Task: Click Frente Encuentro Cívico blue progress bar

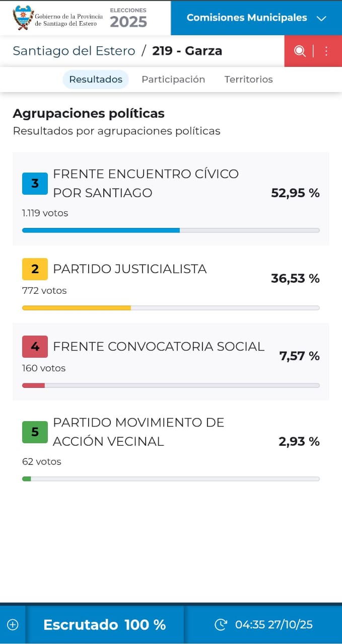Action: coord(101,230)
